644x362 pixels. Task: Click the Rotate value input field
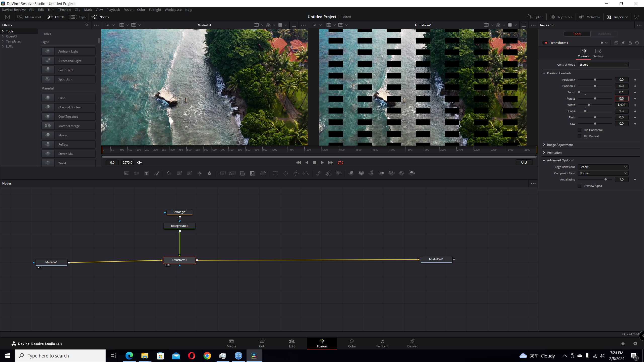(x=621, y=99)
